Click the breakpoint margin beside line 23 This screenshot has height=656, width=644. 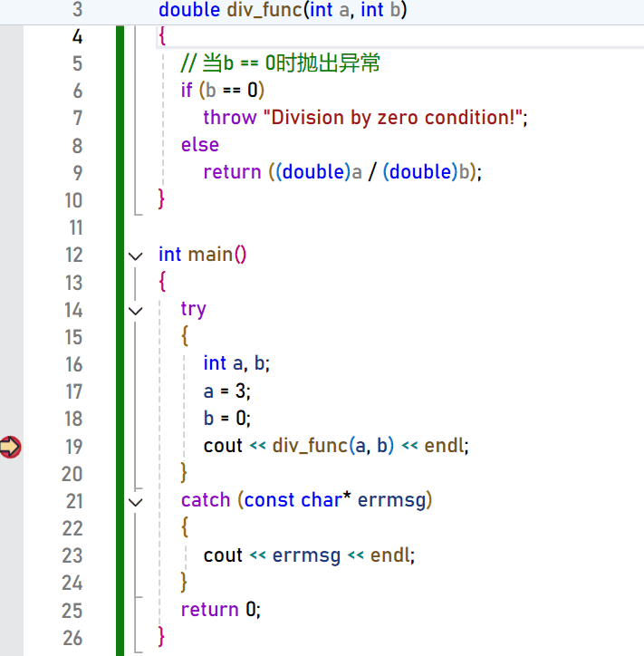[11, 555]
